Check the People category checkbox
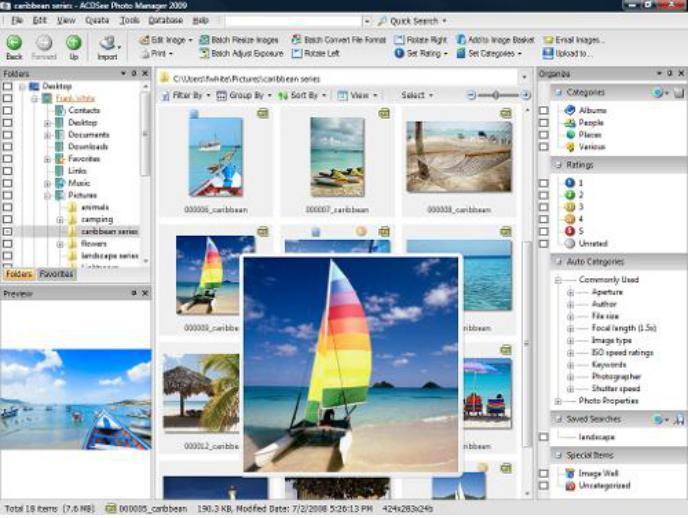 pos(544,123)
